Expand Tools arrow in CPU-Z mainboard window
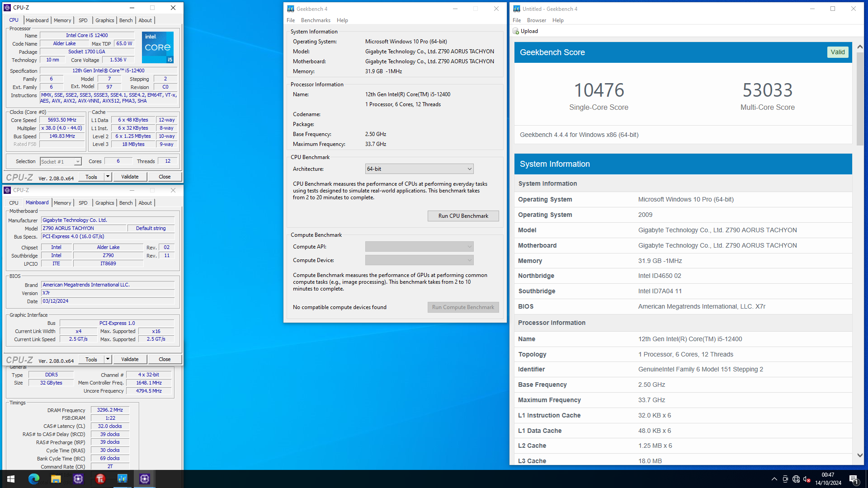The image size is (868, 488). 108,359
